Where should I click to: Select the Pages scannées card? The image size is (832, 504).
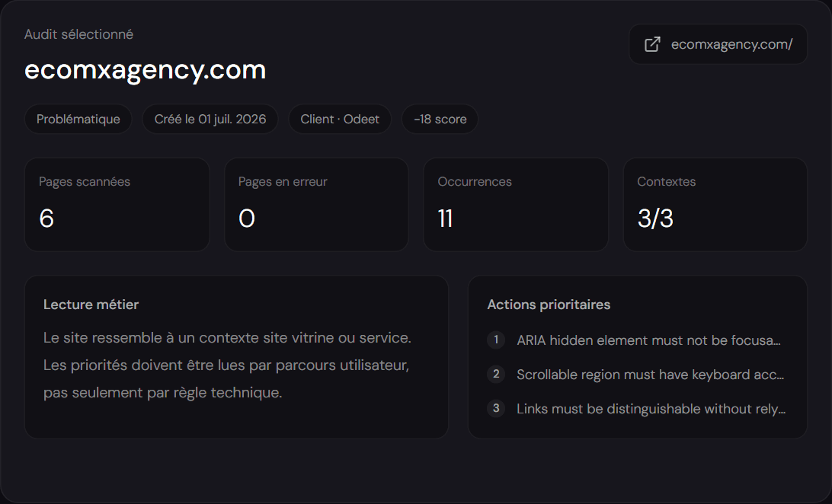[x=117, y=205]
